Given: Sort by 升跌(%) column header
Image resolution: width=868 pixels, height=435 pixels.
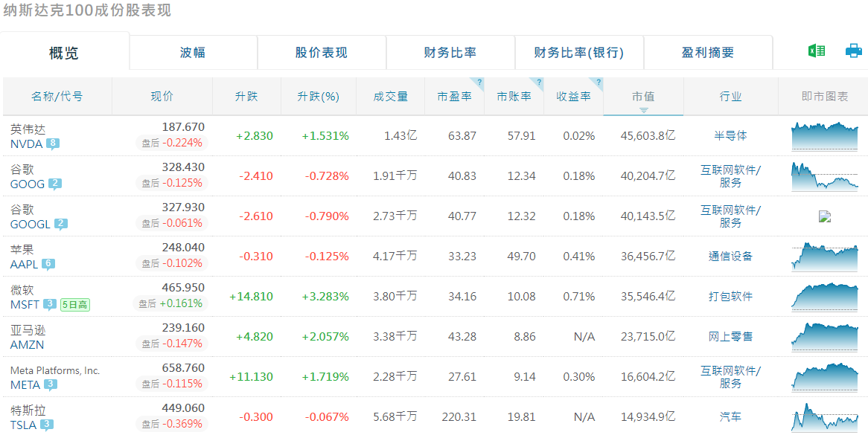Looking at the screenshot, I should click(318, 97).
